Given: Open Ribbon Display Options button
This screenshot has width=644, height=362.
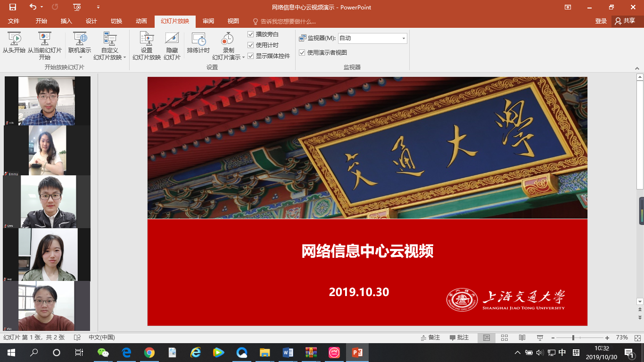Looking at the screenshot, I should point(568,7).
